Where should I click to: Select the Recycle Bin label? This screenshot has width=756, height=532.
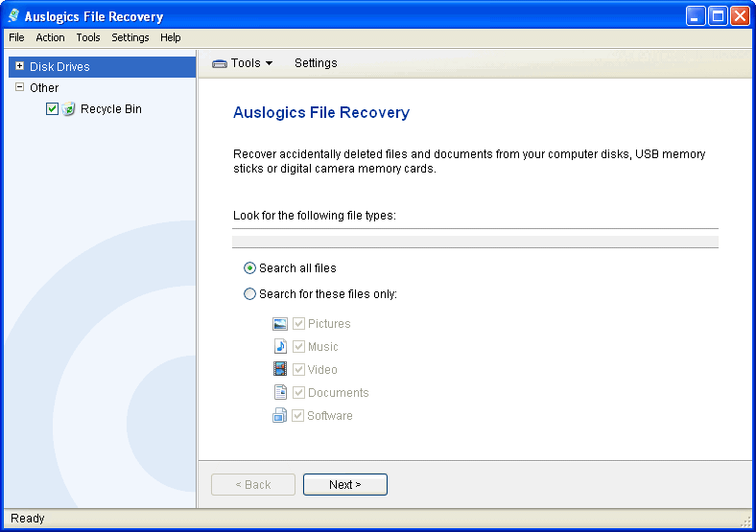[111, 109]
